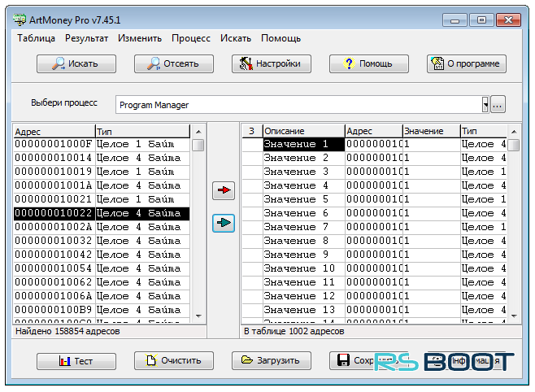The width and height of the screenshot is (535, 392).
Task: Click status text Найдено 158854 адресов
Action: tap(67, 331)
